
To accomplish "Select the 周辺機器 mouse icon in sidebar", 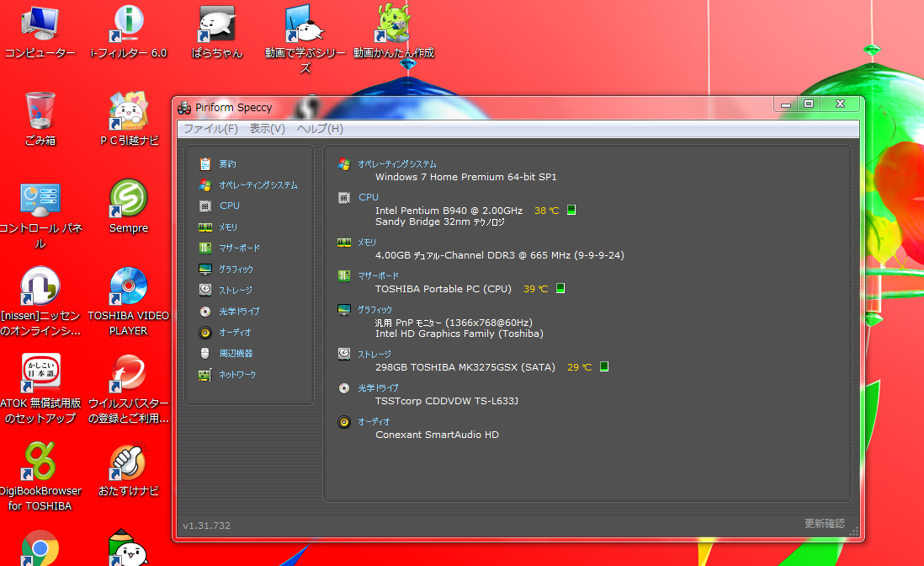I will coord(205,353).
